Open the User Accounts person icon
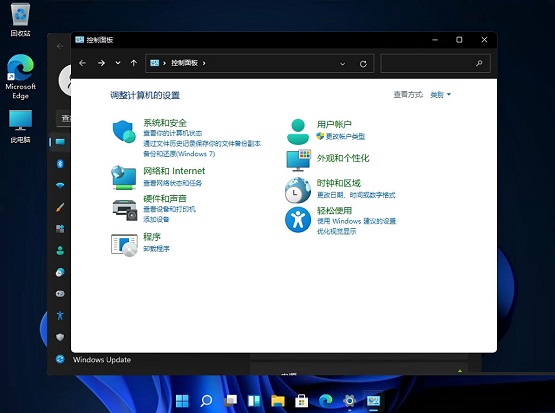 298,131
